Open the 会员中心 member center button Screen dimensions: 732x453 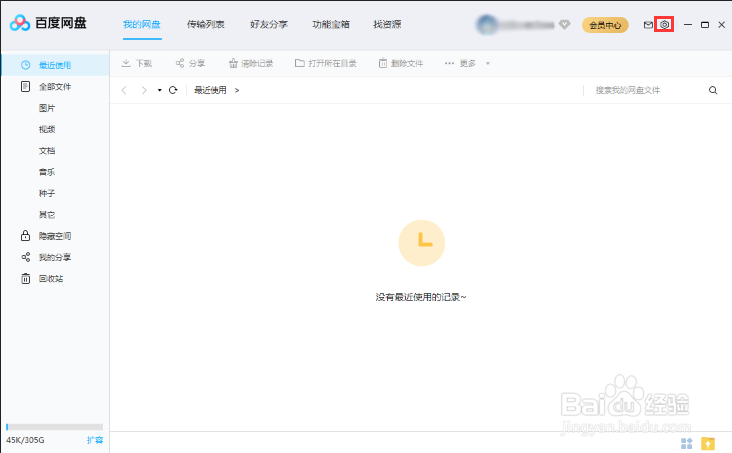605,25
